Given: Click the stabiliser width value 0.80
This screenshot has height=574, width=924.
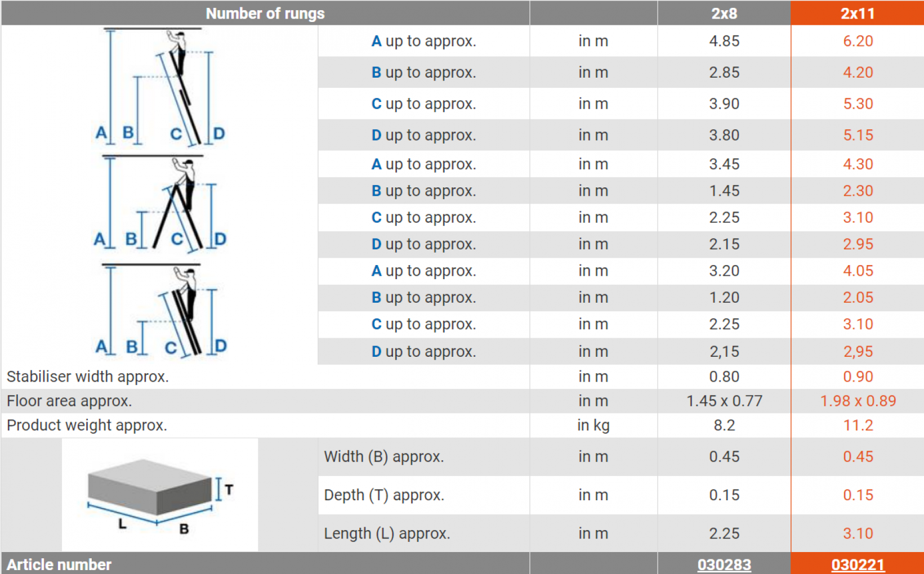Looking at the screenshot, I should pos(724,376).
